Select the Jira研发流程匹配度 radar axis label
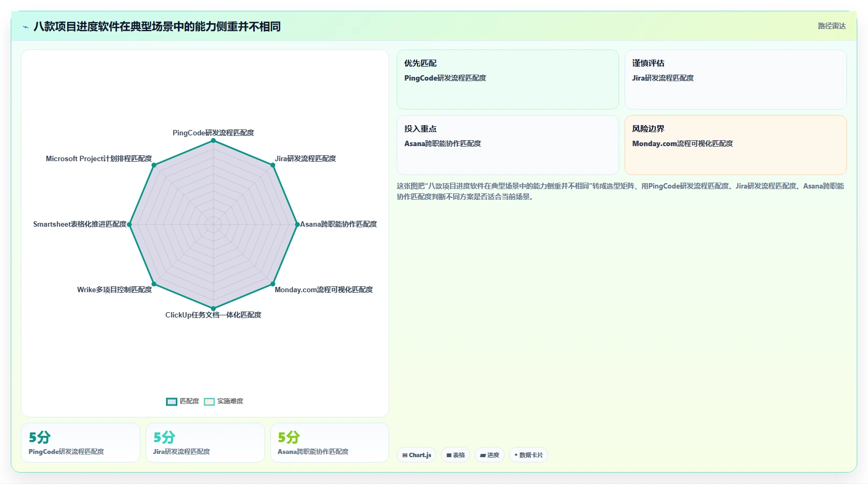The height and width of the screenshot is (484, 868). coord(305,158)
